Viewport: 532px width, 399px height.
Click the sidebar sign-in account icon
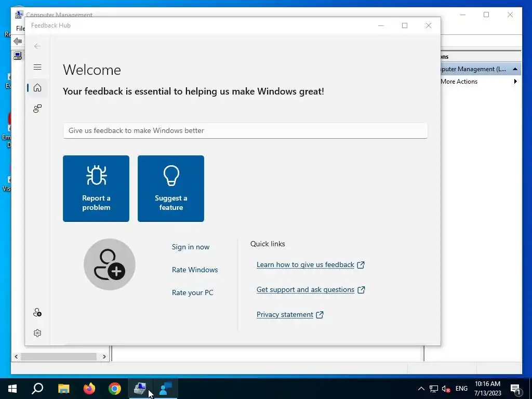(x=37, y=312)
